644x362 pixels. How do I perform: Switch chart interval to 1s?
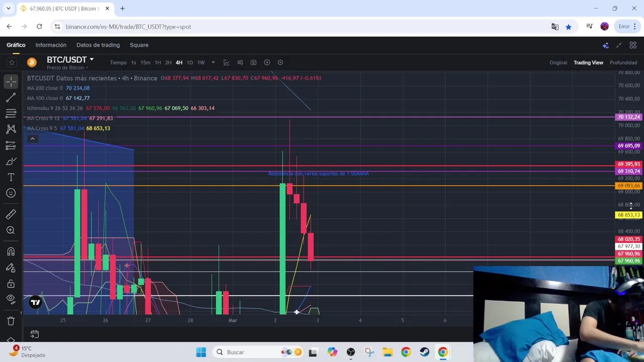tap(133, 63)
